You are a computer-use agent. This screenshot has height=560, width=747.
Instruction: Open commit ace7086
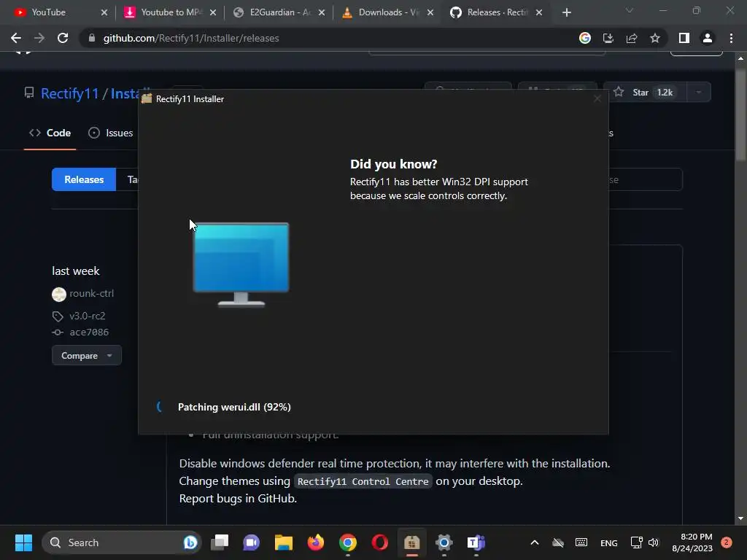pyautogui.click(x=89, y=332)
